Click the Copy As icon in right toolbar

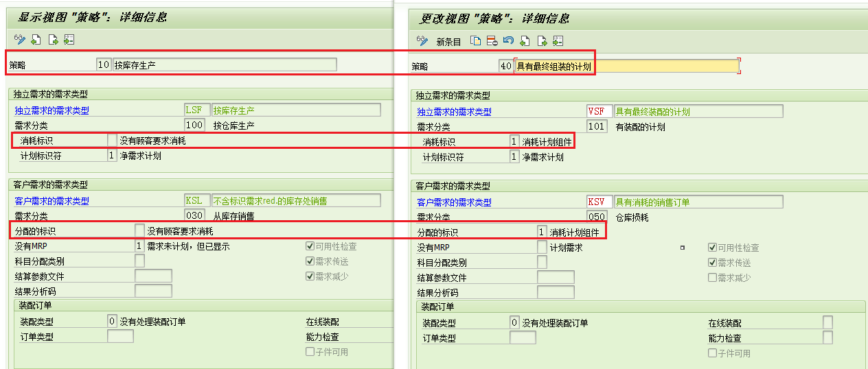click(x=475, y=40)
